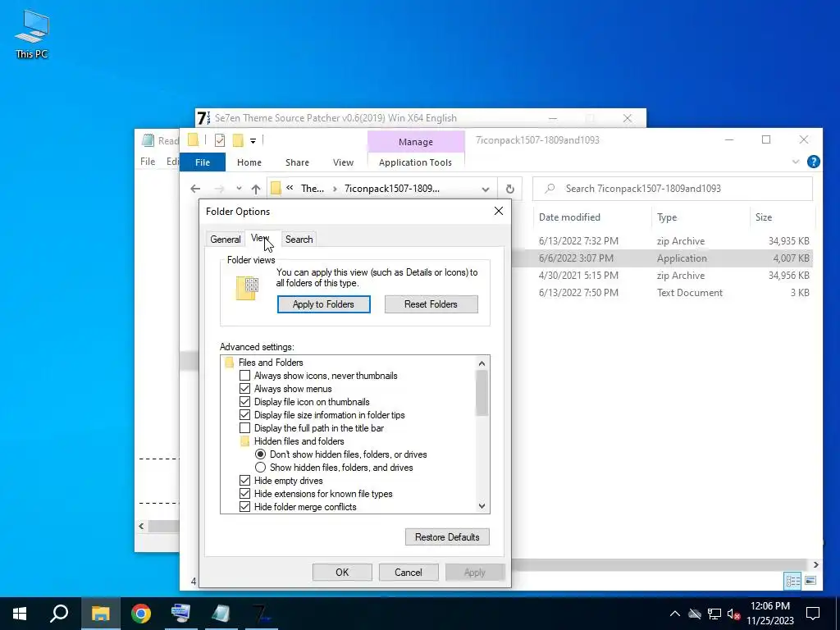Click the Reset Folders button
Screen dimensions: 840x630
[431, 304]
